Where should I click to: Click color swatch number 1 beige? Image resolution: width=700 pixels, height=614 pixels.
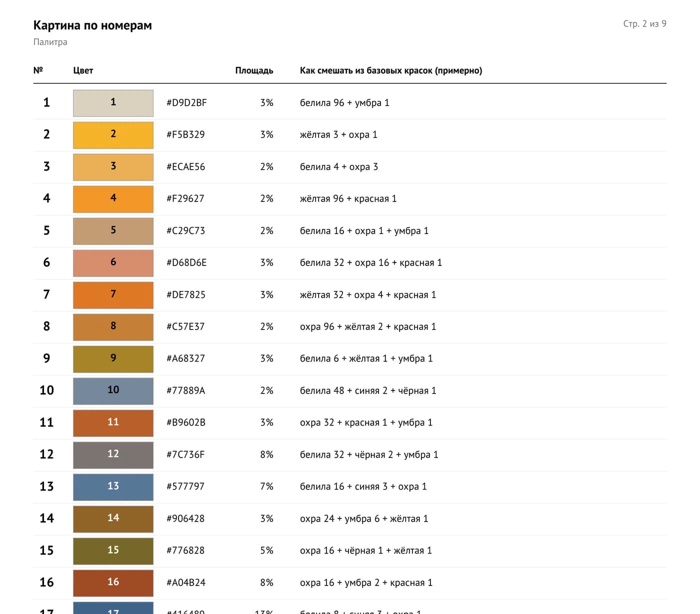(x=113, y=103)
